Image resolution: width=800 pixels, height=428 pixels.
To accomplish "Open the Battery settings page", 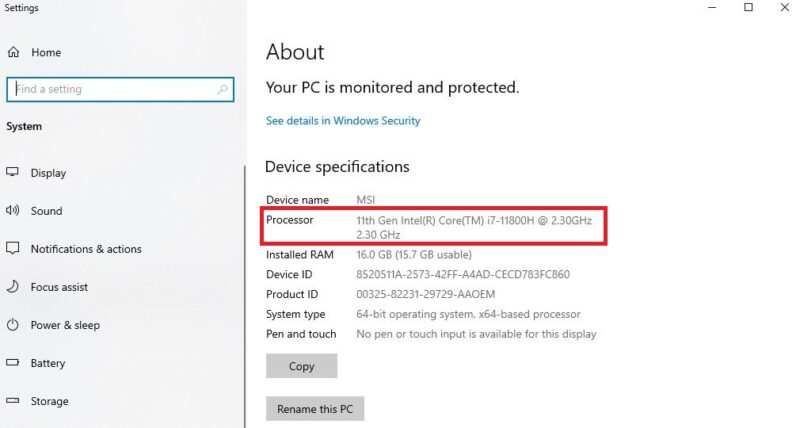I will (x=48, y=363).
